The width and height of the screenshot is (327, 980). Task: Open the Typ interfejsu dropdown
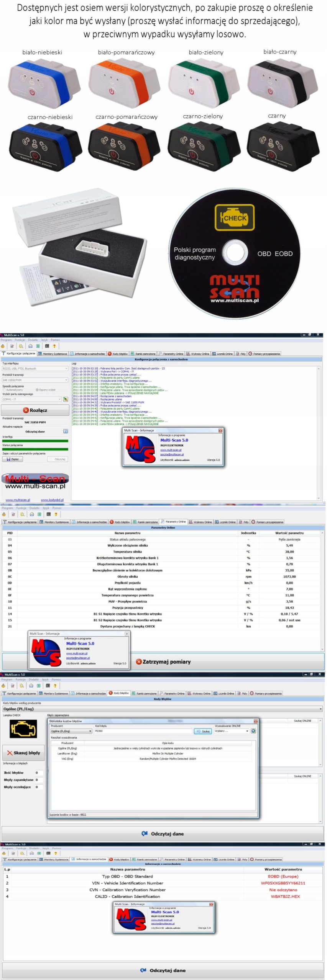(35, 369)
